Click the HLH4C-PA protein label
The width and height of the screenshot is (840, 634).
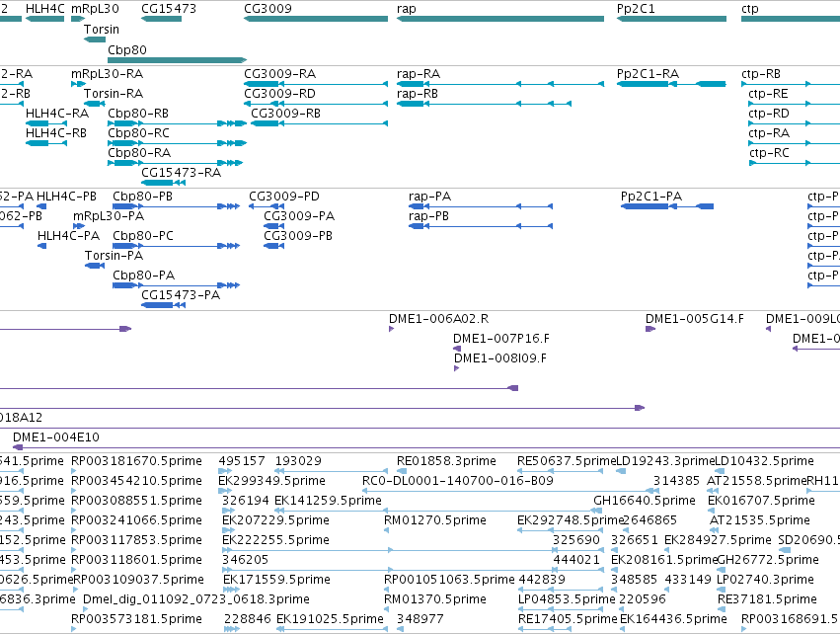pyautogui.click(x=68, y=236)
